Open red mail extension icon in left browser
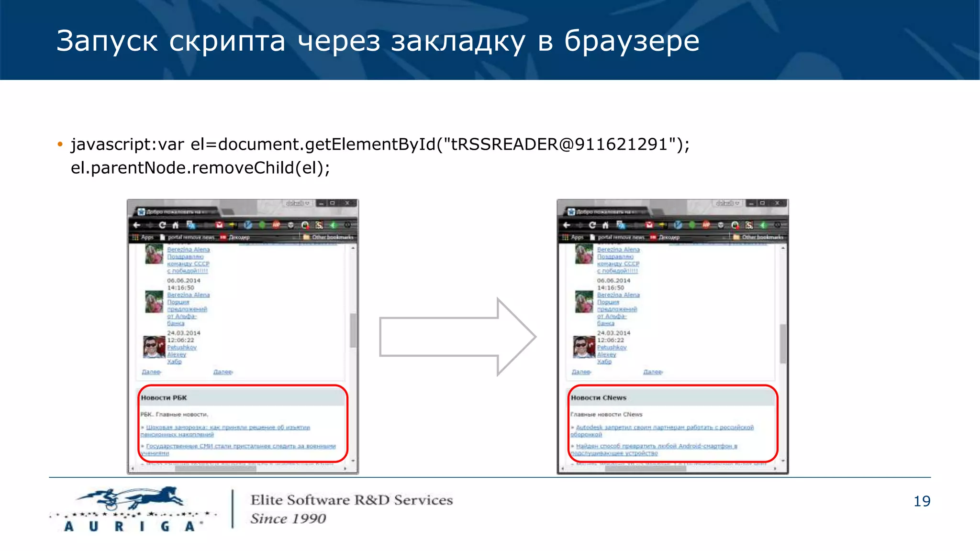The image size is (980, 551). (219, 225)
